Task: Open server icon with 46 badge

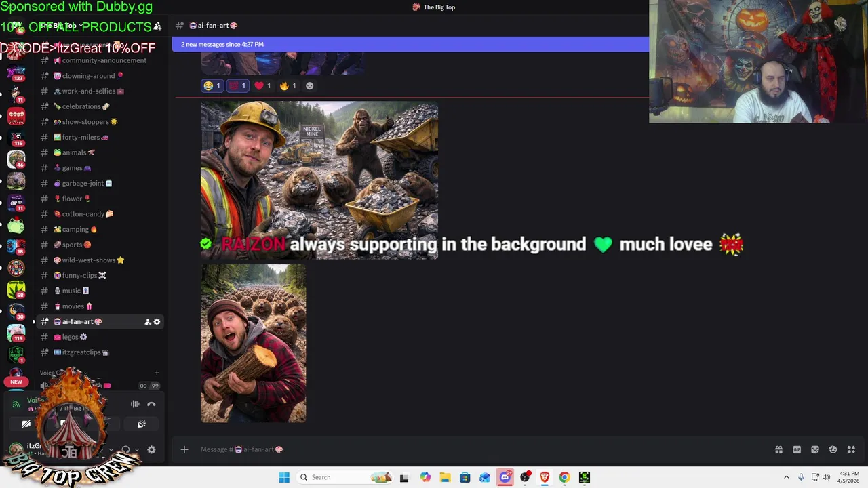Action: [16, 160]
